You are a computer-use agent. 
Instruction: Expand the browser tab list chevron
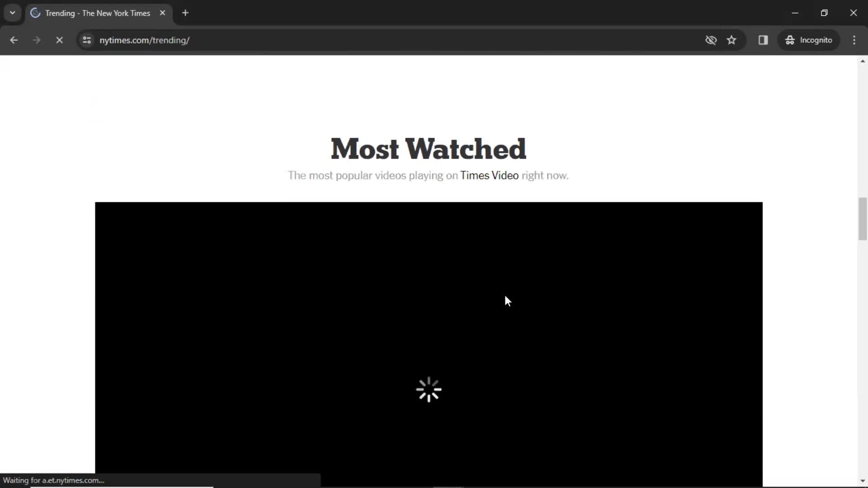[13, 13]
